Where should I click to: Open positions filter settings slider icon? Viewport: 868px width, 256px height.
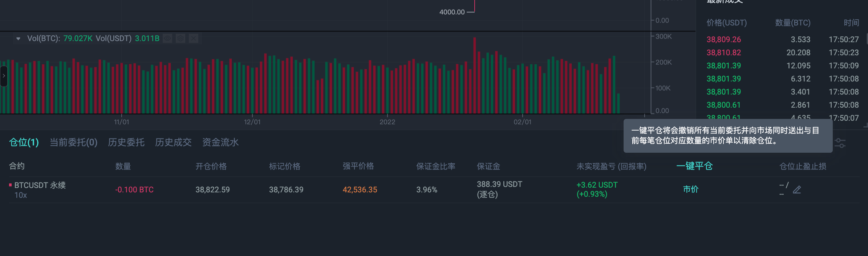click(840, 143)
